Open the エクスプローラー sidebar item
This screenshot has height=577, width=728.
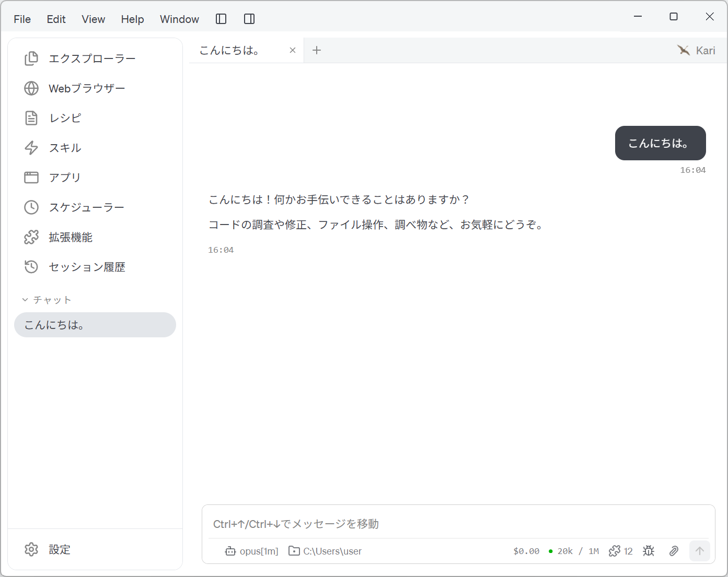pyautogui.click(x=95, y=58)
